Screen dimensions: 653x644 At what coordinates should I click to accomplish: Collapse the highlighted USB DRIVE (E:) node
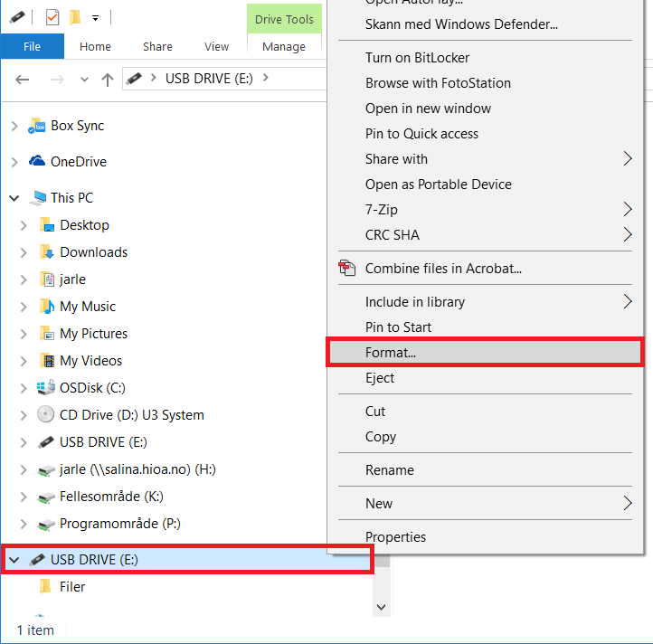coord(14,560)
